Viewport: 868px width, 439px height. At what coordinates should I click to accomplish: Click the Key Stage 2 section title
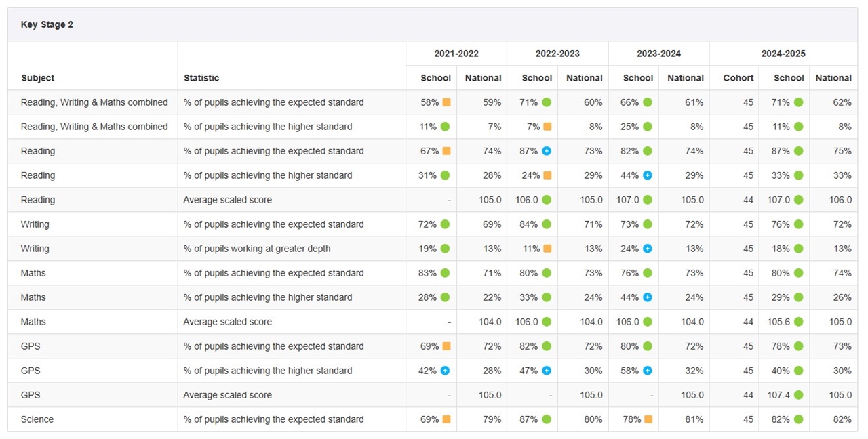47,24
